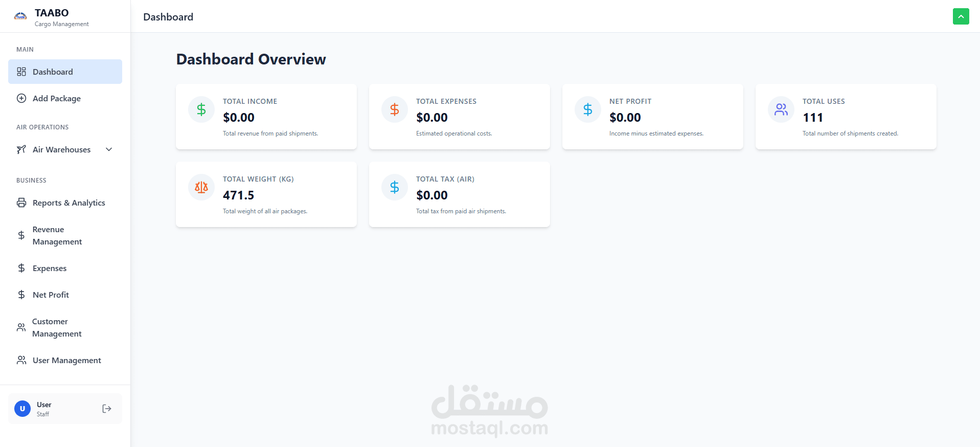The width and height of the screenshot is (980, 447).
Task: Click the dollar icon on Total Tax (Air)
Action: point(395,187)
